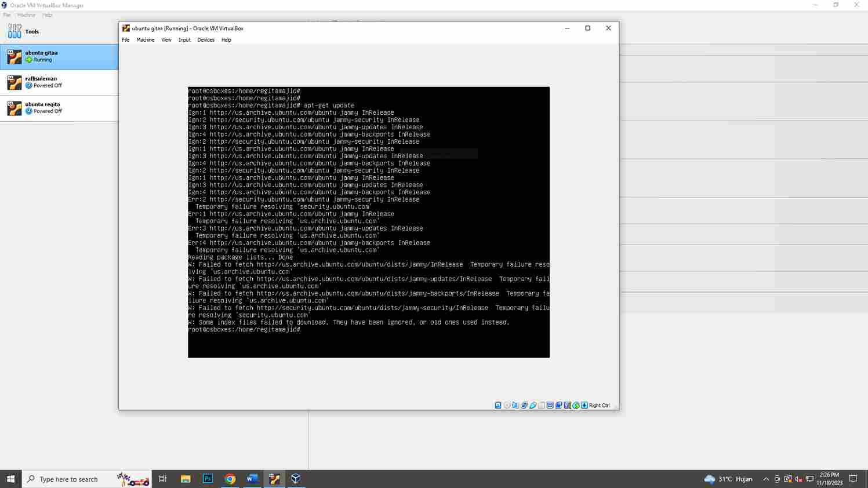Click the display indicator in VM status bar
Image resolution: width=868 pixels, height=488 pixels.
(550, 405)
